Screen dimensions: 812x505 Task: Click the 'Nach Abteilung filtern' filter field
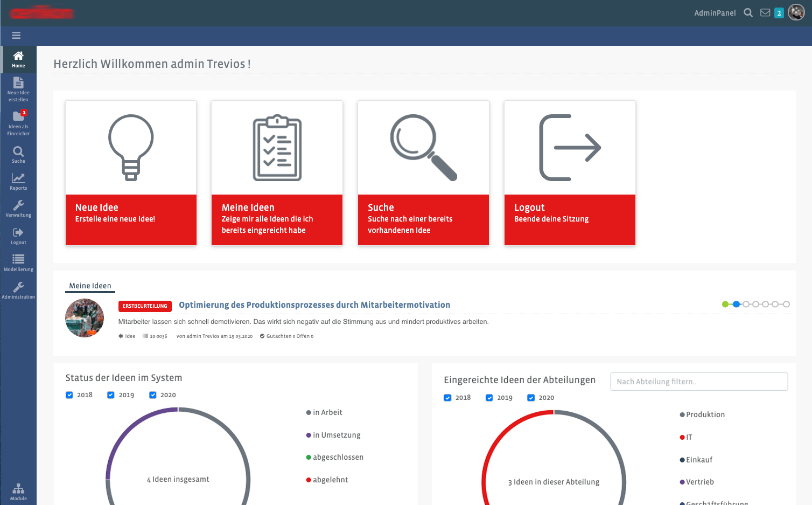(698, 382)
